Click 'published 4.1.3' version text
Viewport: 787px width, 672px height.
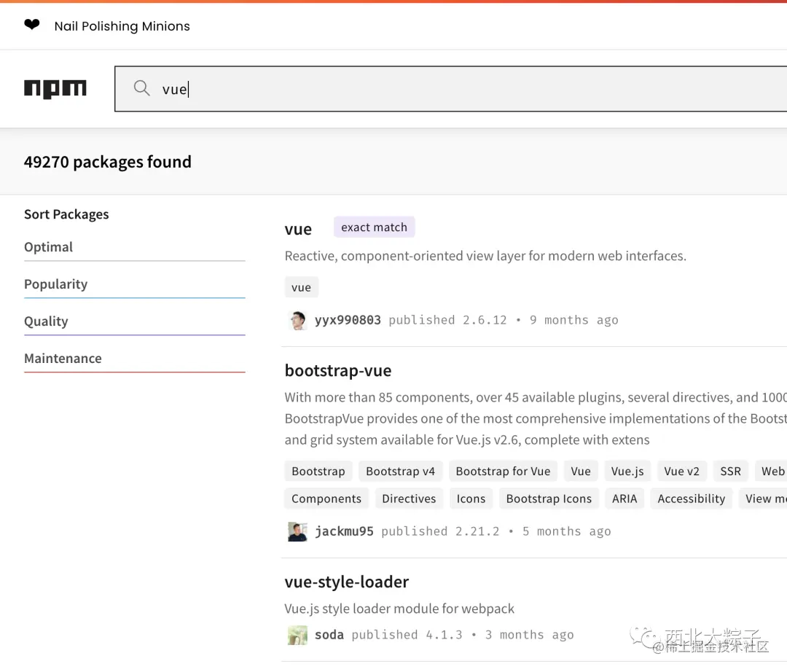pos(407,635)
